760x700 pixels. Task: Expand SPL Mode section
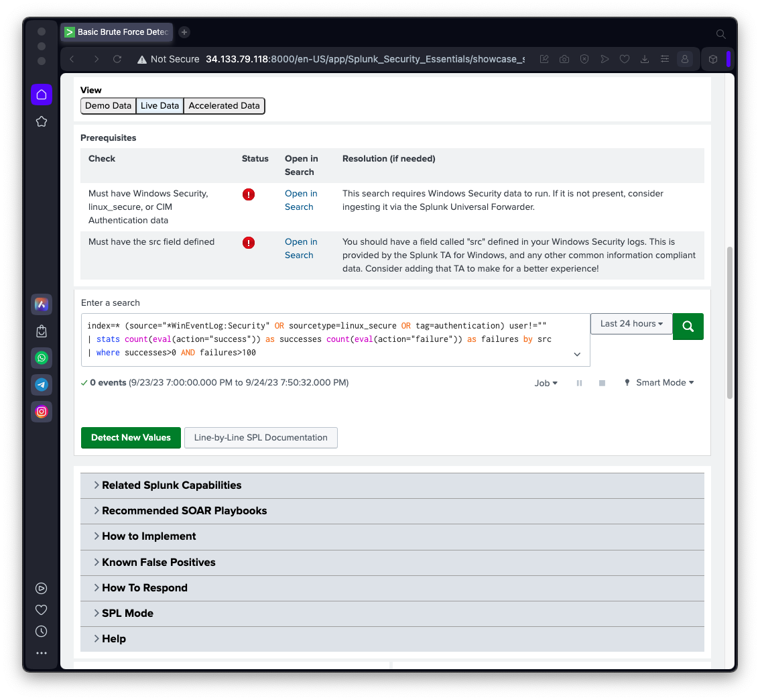(x=392, y=614)
